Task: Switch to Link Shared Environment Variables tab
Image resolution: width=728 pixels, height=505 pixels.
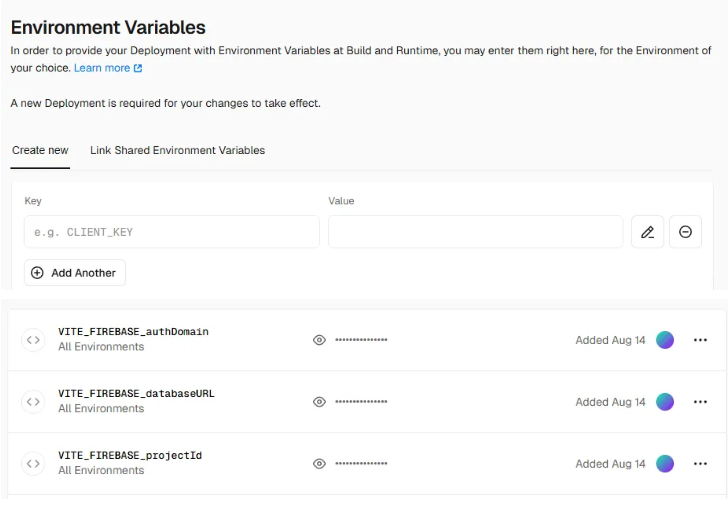Action: [x=177, y=151]
